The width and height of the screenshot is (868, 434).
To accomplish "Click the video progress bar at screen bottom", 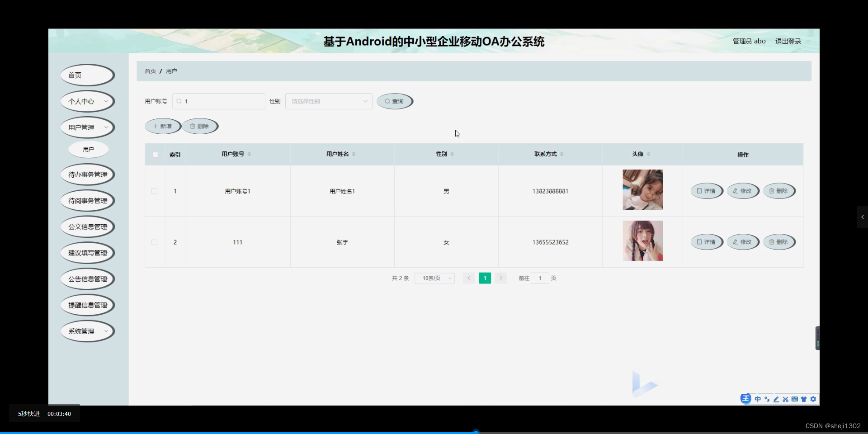I will pos(476,432).
